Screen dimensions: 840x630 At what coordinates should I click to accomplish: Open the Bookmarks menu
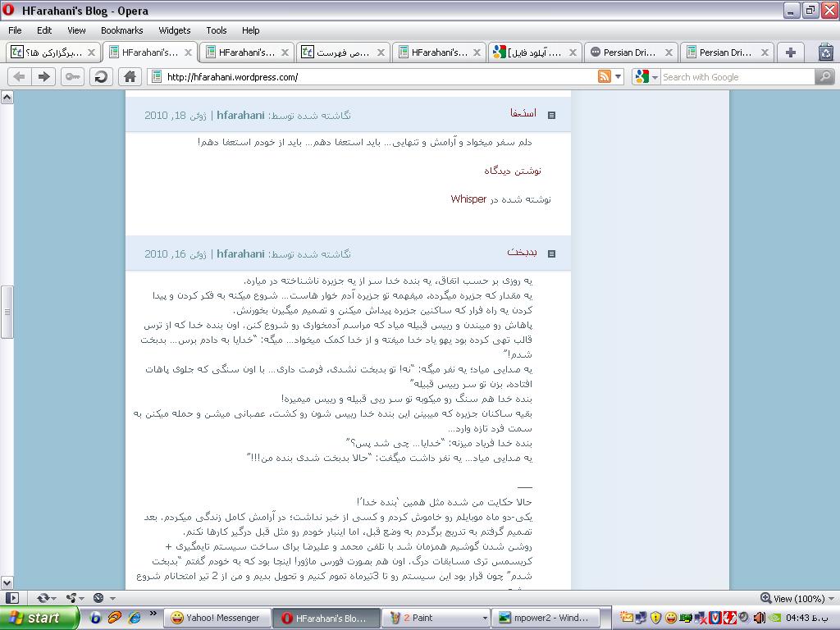coord(121,30)
